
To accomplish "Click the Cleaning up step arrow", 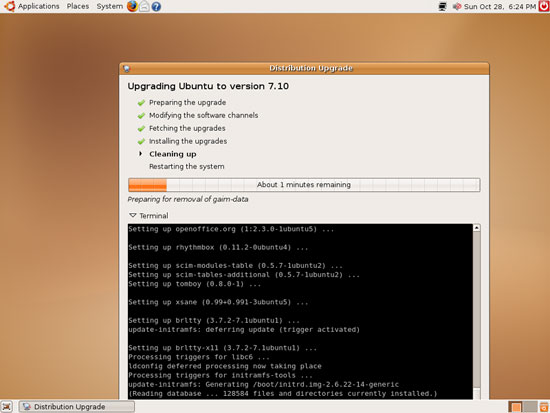I will 141,154.
